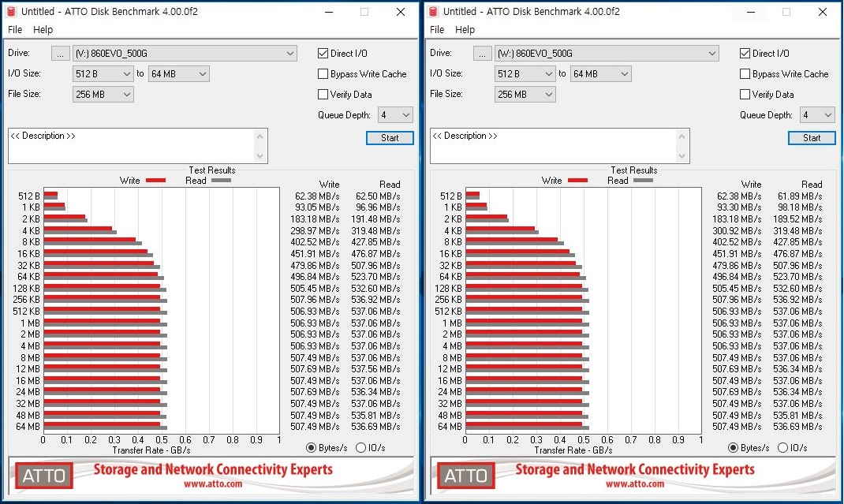Click 93.30 MB/s write value, right window
844x504 pixels.
point(739,207)
